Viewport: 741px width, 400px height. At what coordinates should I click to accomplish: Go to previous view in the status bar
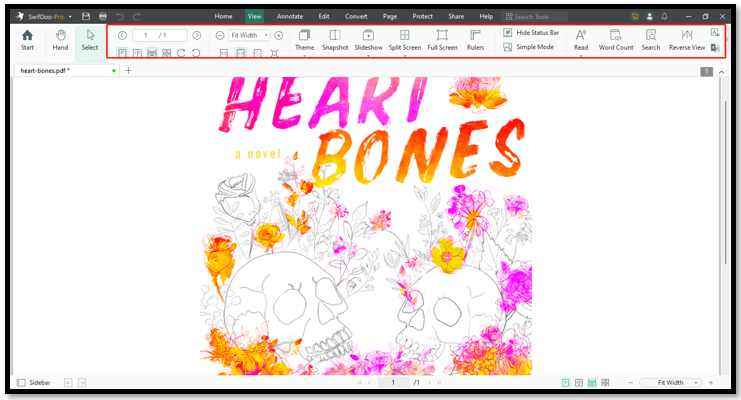tap(68, 383)
